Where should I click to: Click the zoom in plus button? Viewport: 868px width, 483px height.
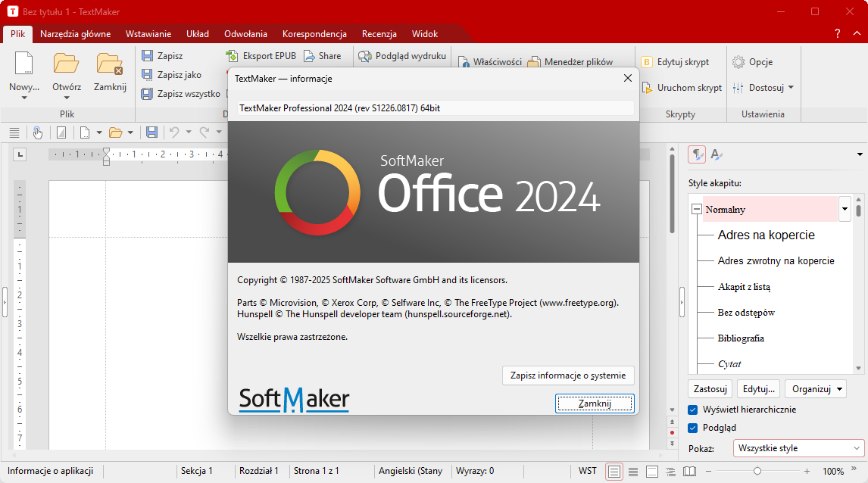coord(807,471)
